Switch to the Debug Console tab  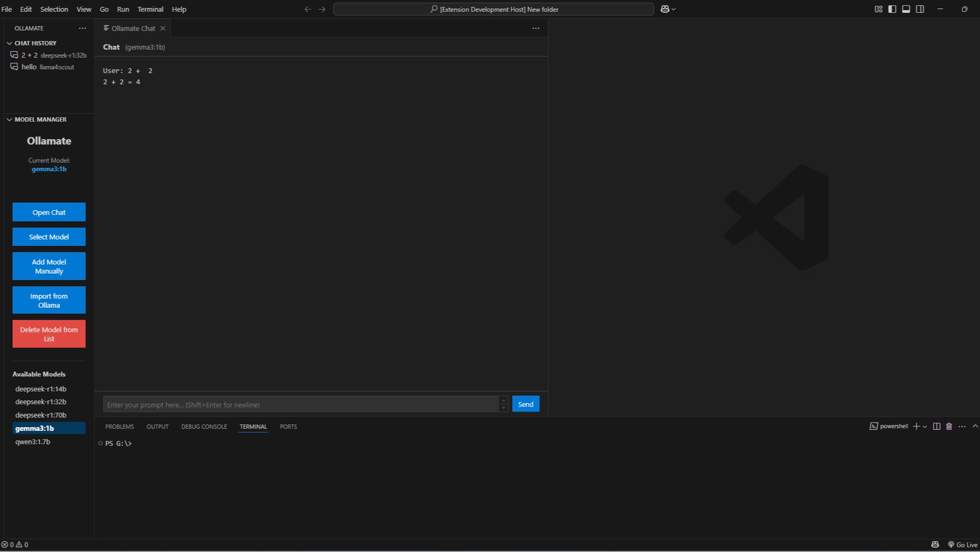pyautogui.click(x=204, y=427)
